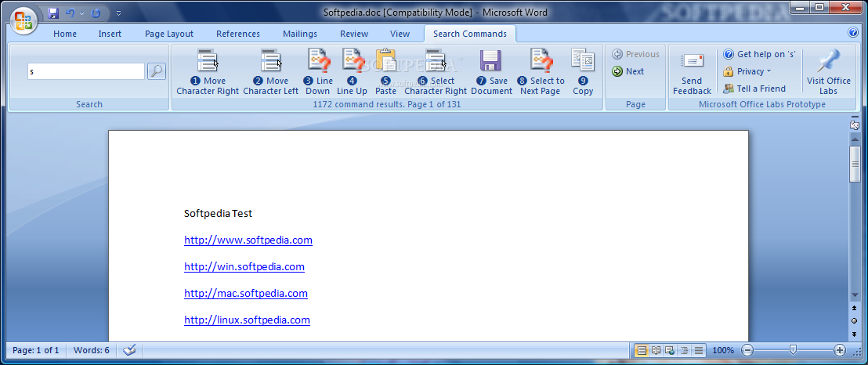Switch to the Home tab
Screen dimensions: 868x365
(x=65, y=34)
